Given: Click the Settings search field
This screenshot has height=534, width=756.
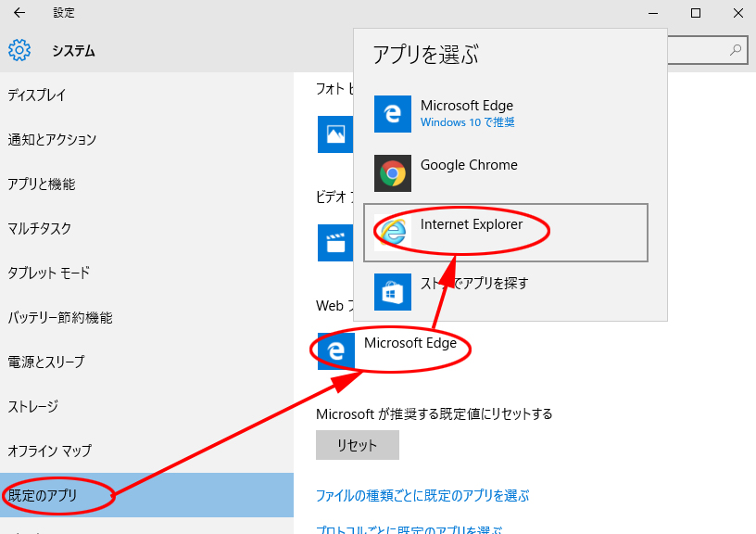Looking at the screenshot, I should point(707,50).
